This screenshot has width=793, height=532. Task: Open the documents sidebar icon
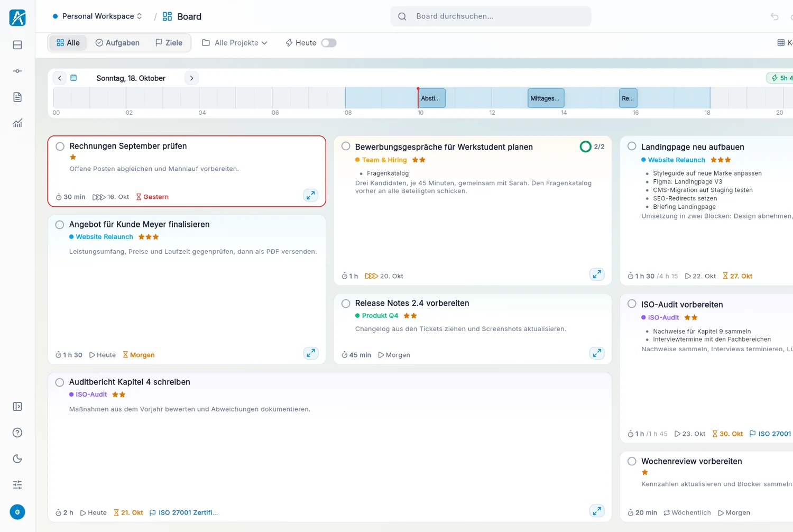coord(17,97)
